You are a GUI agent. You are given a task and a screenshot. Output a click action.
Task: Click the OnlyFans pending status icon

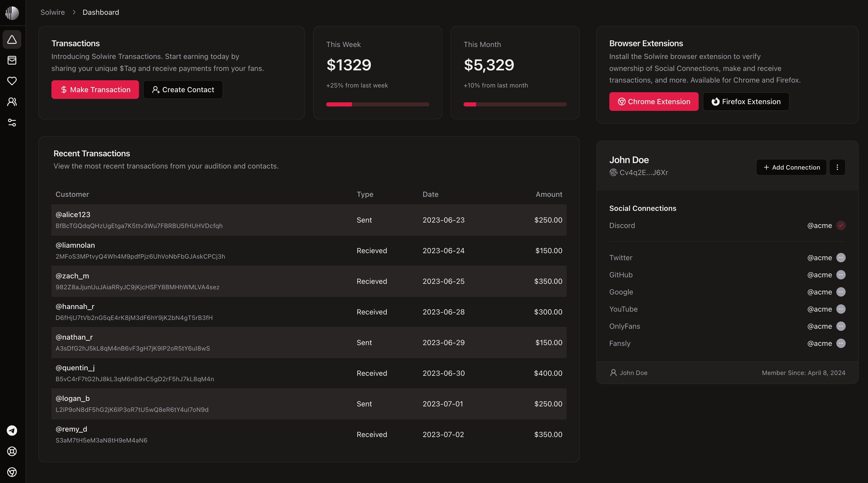[x=841, y=326]
